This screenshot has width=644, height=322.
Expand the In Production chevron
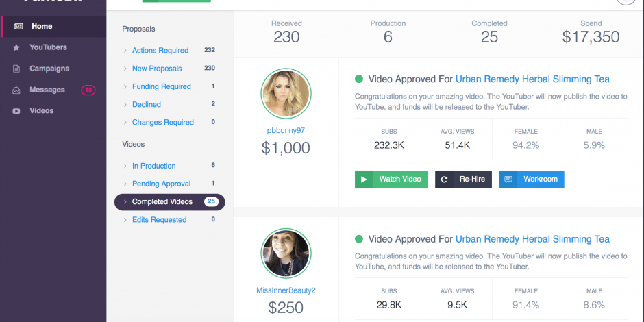click(125, 166)
